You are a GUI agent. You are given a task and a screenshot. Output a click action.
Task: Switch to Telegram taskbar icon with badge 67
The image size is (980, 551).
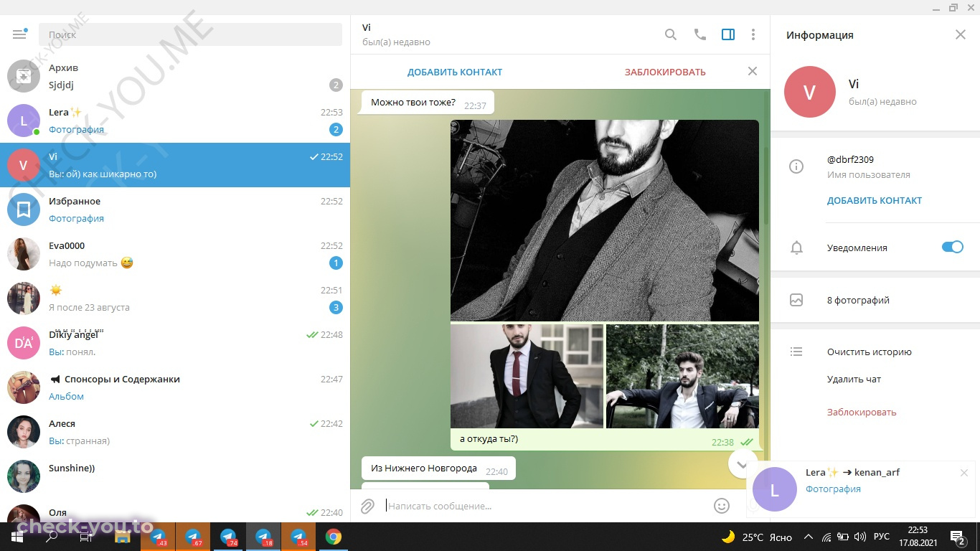(x=193, y=537)
